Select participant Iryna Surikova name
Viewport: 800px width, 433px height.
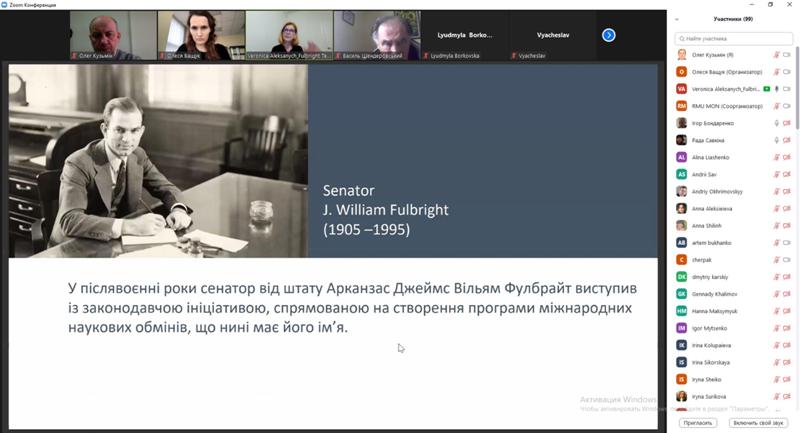pyautogui.click(x=709, y=396)
